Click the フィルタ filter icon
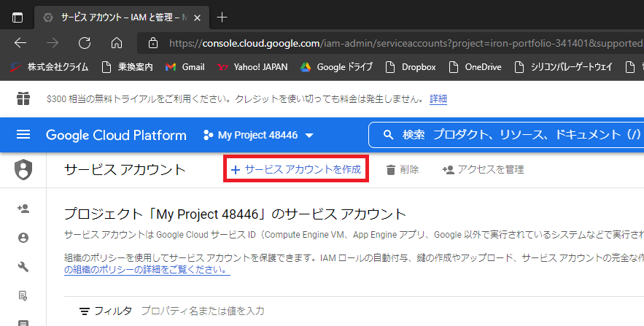Screen dimensions: 644x326 point(85,311)
